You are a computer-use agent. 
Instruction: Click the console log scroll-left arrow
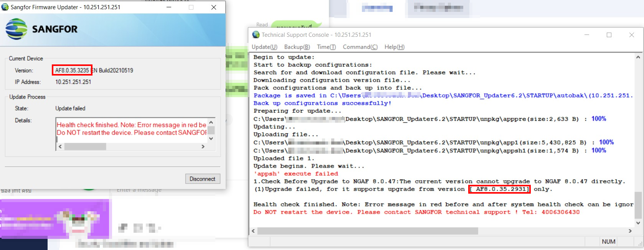click(x=253, y=231)
